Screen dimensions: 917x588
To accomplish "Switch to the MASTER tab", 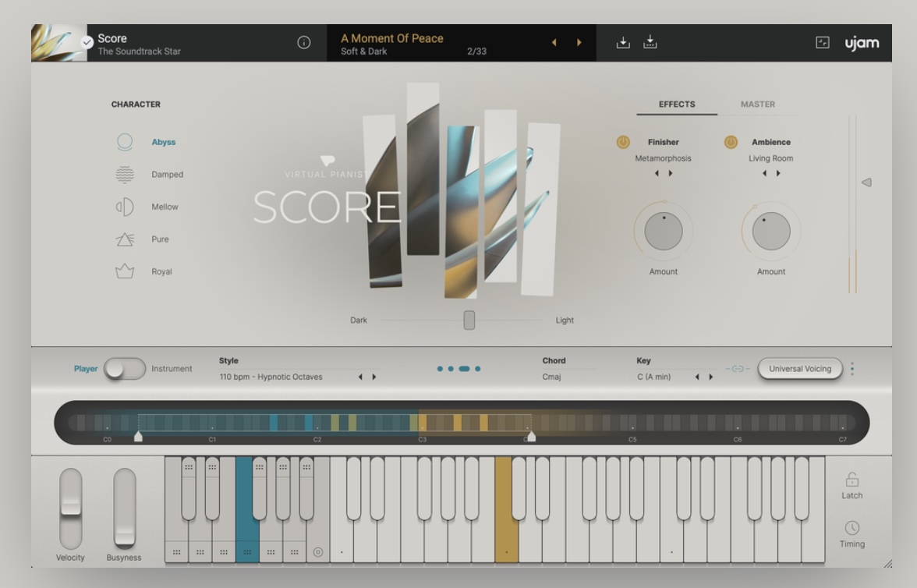I will coord(758,104).
